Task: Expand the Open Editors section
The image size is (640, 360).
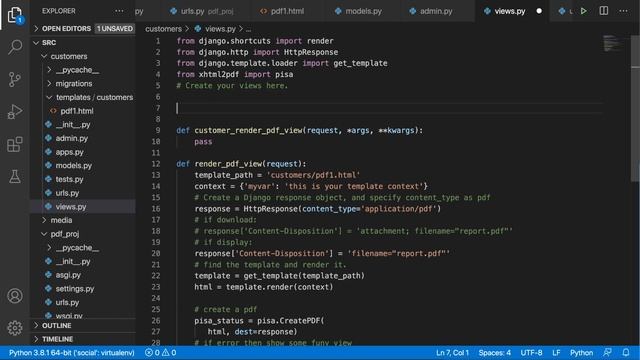Action: pos(66,29)
